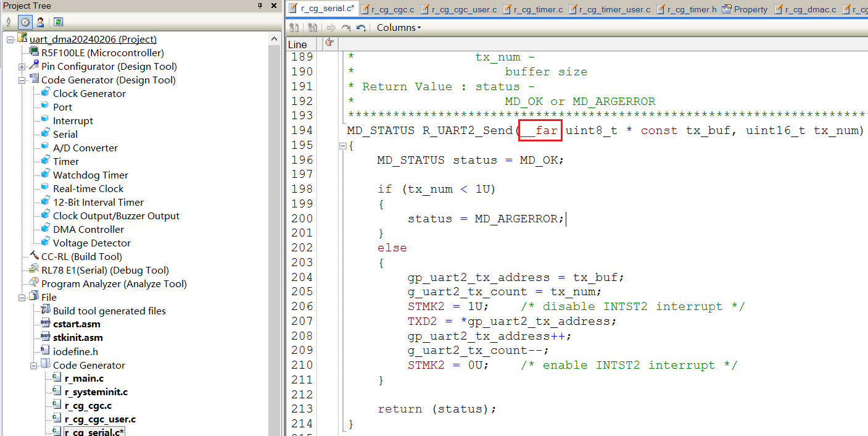Select stkinit.asm in Project Tree
868x436 pixels.
tap(78, 338)
